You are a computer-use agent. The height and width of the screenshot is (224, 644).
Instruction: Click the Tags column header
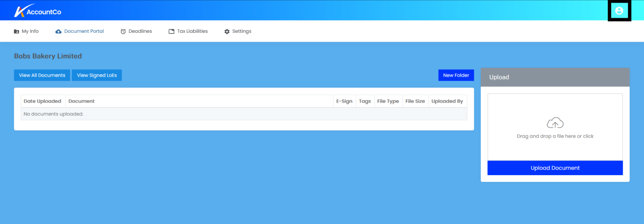coord(365,101)
